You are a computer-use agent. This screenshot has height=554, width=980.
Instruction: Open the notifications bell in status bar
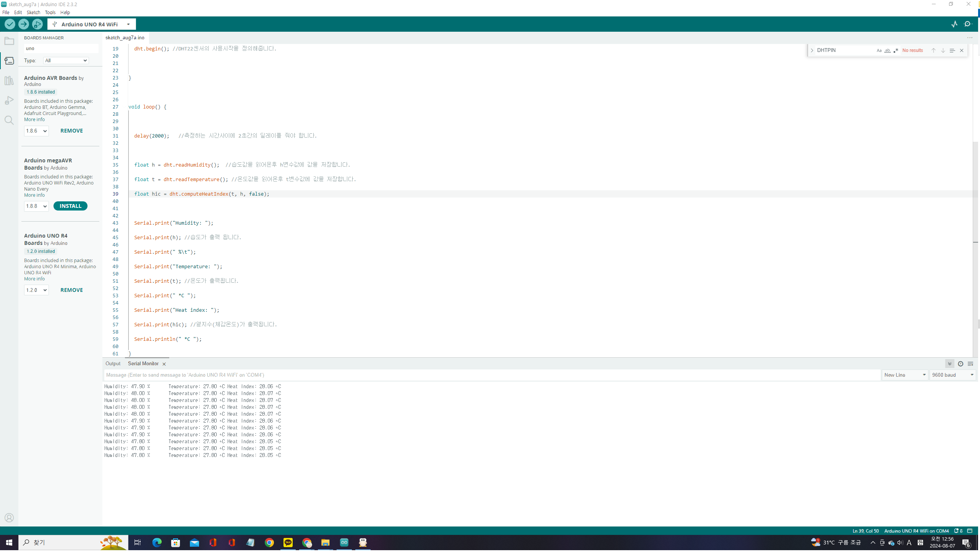click(x=958, y=531)
